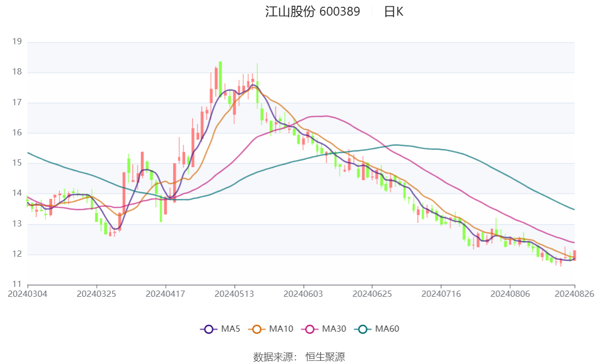The image size is (598, 364).
Task: Click the data source text 数据来源: 恒生聚源
Action: tap(299, 357)
